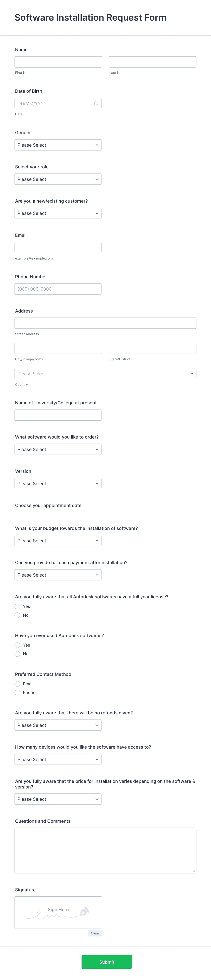
Task: Click the Phone Number input field
Action: click(58, 289)
